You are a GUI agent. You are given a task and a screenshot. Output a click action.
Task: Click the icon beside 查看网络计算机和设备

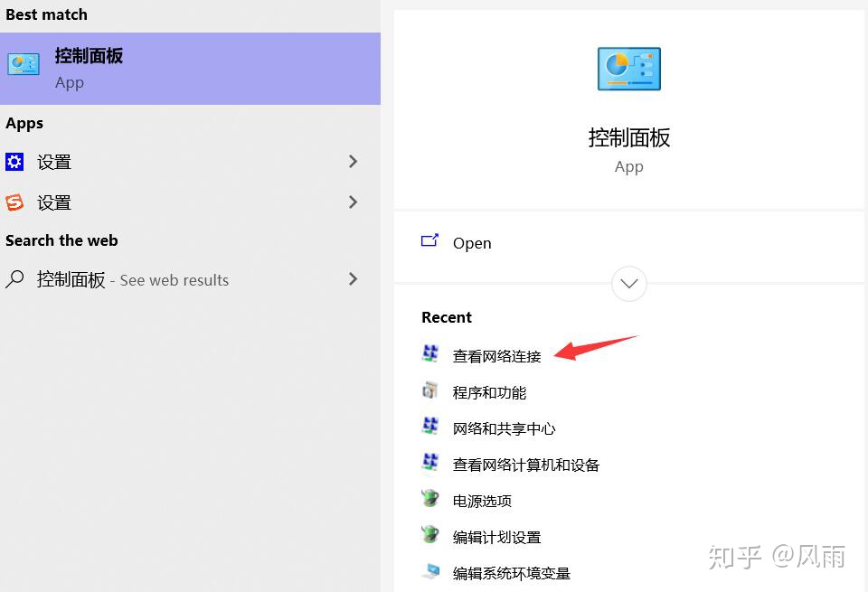coord(430,462)
